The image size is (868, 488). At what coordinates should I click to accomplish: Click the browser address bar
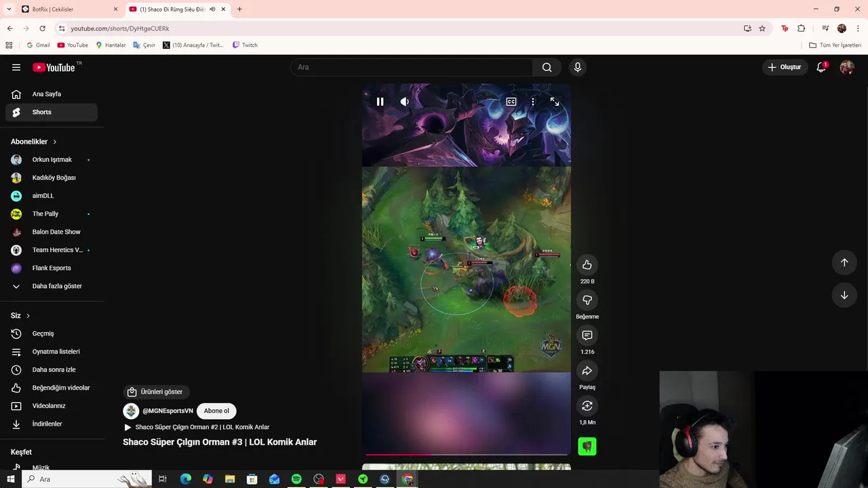point(400,28)
